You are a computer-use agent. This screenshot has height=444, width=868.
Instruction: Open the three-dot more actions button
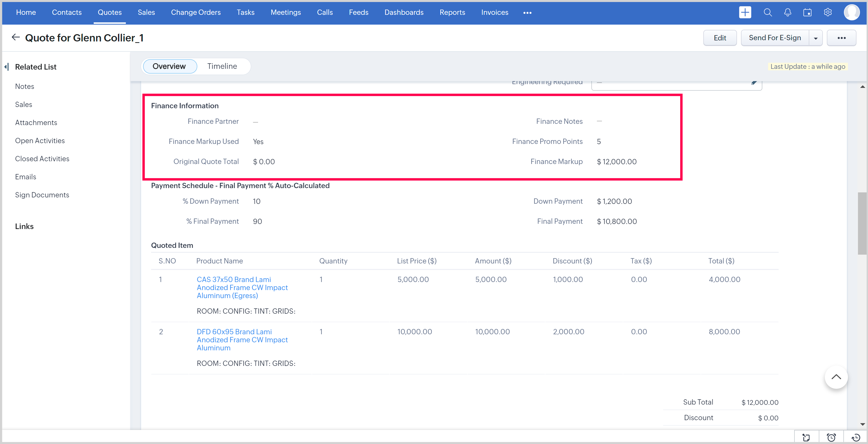(x=841, y=38)
